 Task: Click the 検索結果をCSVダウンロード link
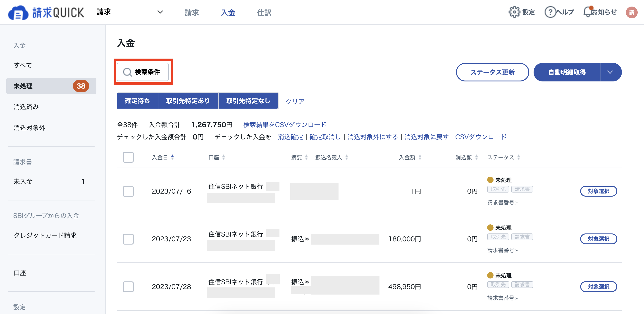pos(284,124)
